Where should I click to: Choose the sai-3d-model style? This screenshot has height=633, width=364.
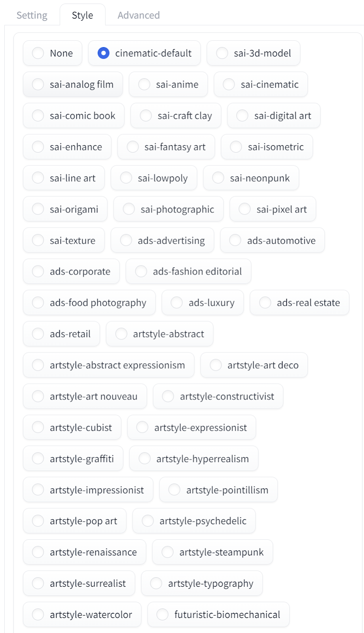pyautogui.click(x=222, y=53)
